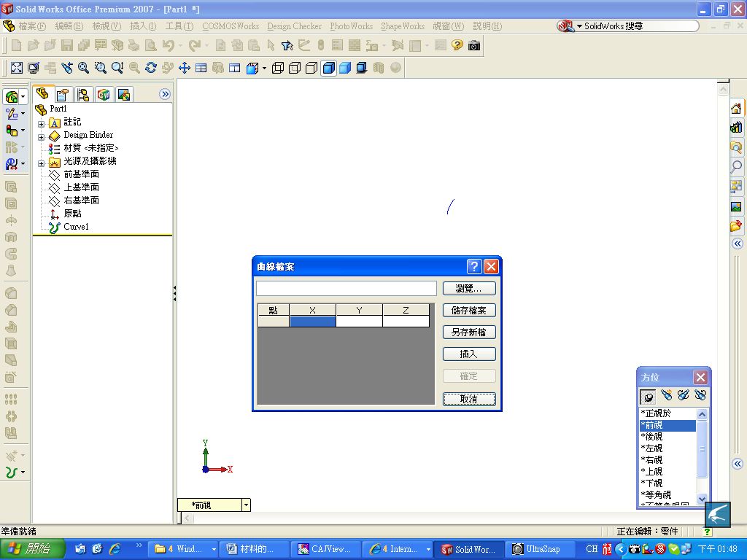Viewport: 747px width, 560px height.
Task: Open the 工具 (Tools) menu
Action: point(179,26)
